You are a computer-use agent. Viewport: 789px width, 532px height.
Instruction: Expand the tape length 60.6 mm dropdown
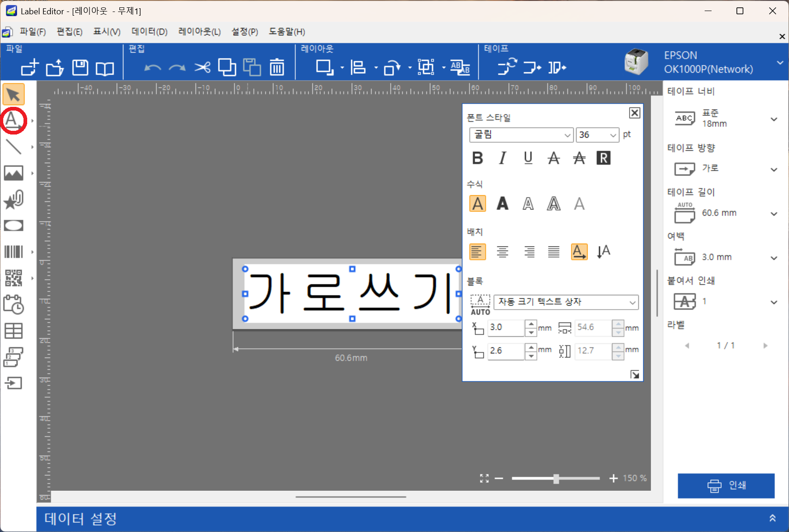coord(774,214)
